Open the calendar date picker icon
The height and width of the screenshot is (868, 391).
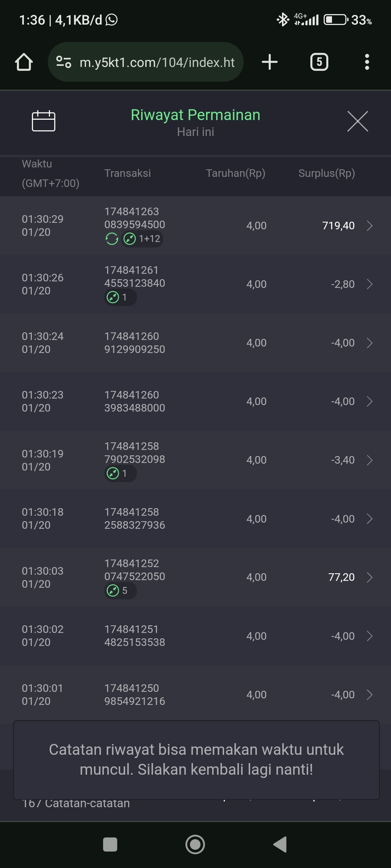[x=43, y=121]
